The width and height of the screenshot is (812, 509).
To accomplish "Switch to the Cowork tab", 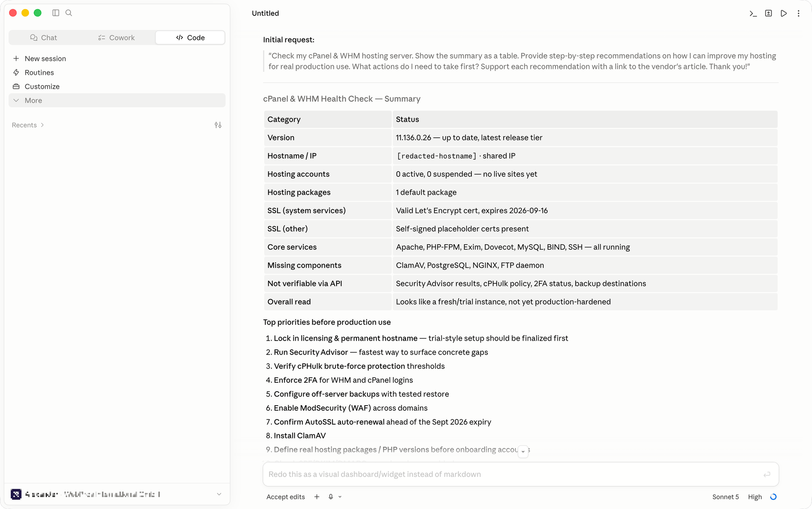I will click(116, 38).
